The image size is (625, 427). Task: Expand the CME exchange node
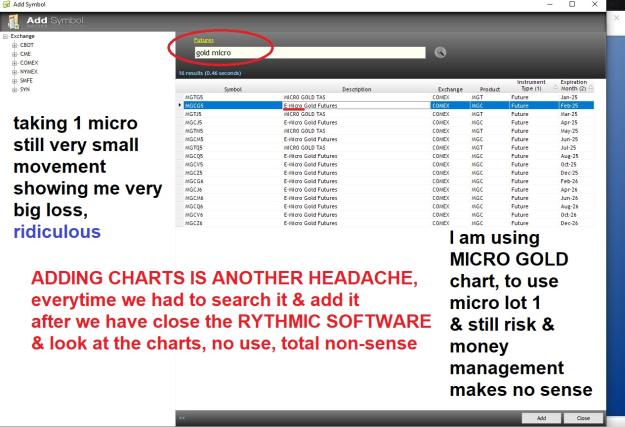(x=14, y=54)
